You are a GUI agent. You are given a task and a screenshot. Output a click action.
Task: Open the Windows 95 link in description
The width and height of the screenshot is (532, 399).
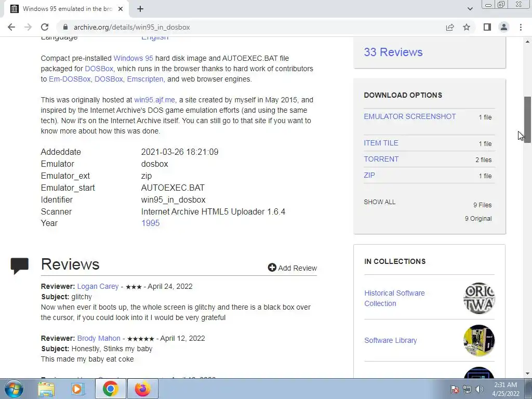133,58
